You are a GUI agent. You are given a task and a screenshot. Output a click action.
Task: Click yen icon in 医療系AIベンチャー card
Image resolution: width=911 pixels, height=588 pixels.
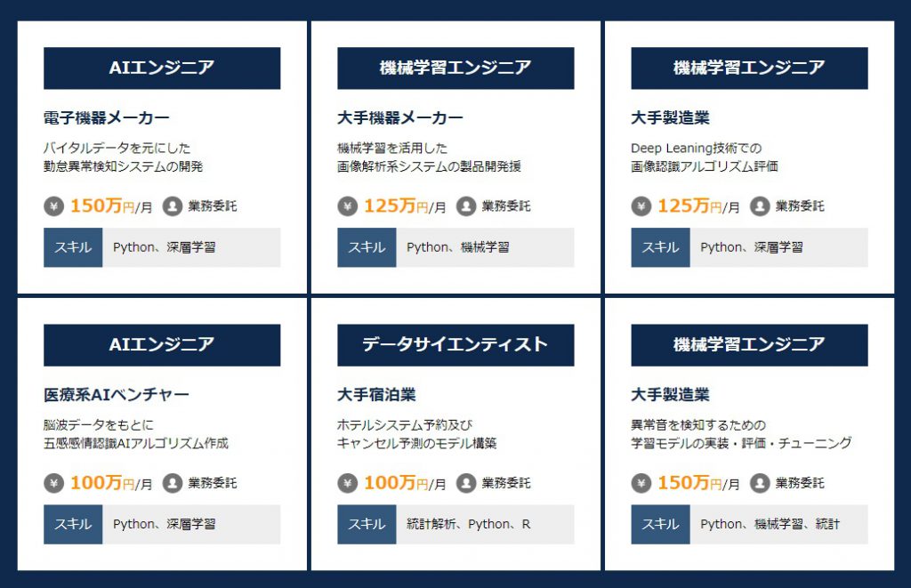(53, 483)
